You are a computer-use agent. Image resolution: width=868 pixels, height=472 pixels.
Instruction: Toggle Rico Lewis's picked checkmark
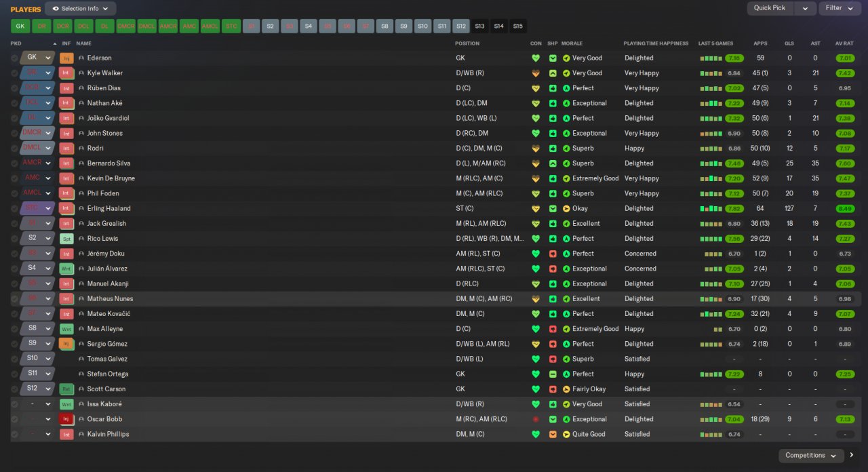(x=14, y=239)
